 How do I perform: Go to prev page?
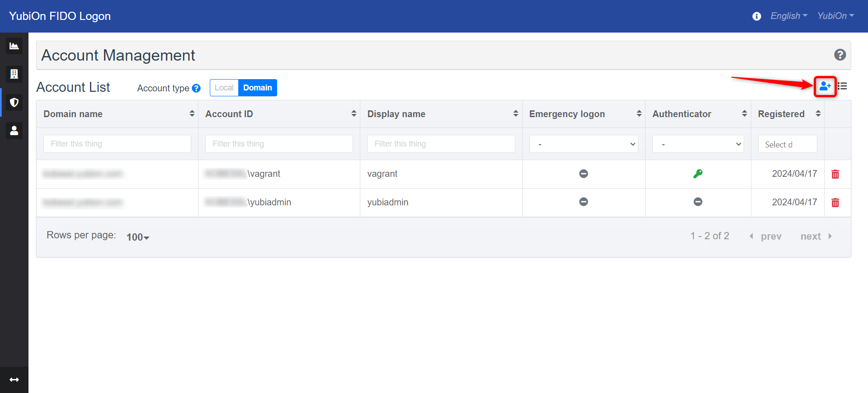click(765, 236)
